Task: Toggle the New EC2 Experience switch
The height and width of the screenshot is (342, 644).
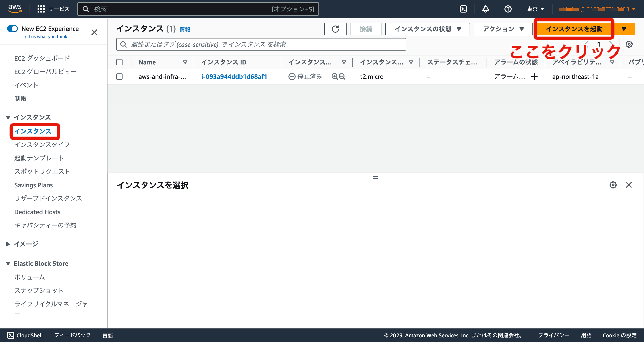Action: pyautogui.click(x=13, y=29)
